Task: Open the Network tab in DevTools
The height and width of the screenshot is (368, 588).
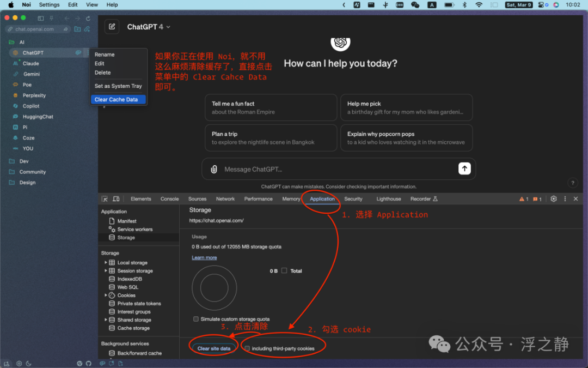Action: pyautogui.click(x=225, y=198)
